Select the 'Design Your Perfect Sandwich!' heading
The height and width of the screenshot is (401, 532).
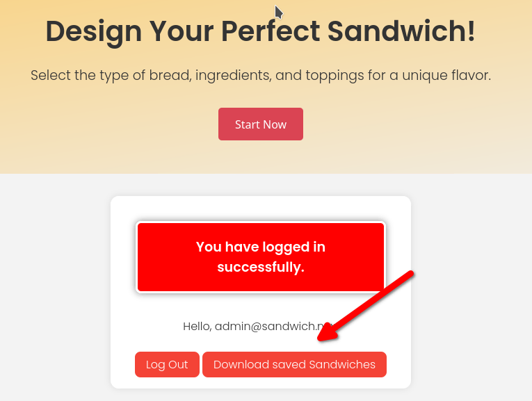tap(261, 31)
